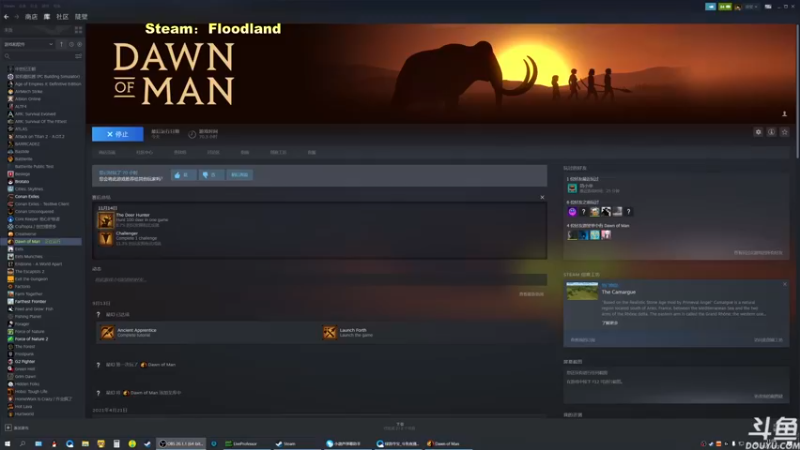Click the Ancient Apprentice achievement icon
Image resolution: width=800 pixels, height=450 pixels.
107,333
